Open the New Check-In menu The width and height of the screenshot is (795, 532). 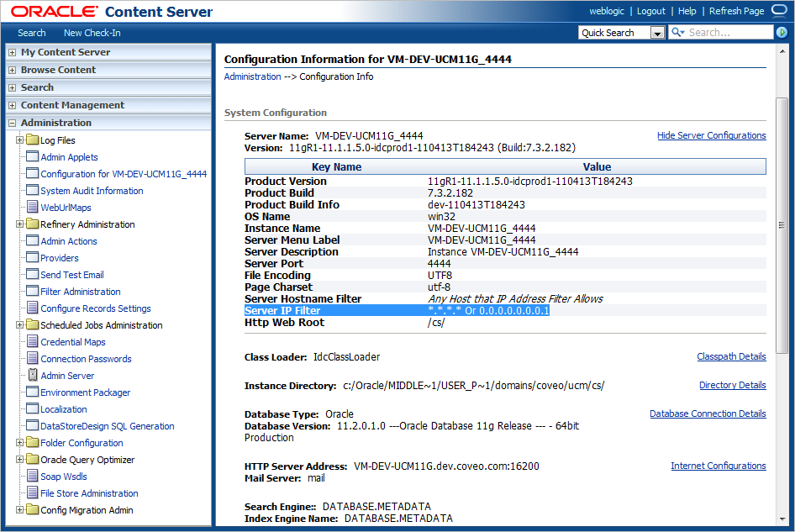[92, 33]
